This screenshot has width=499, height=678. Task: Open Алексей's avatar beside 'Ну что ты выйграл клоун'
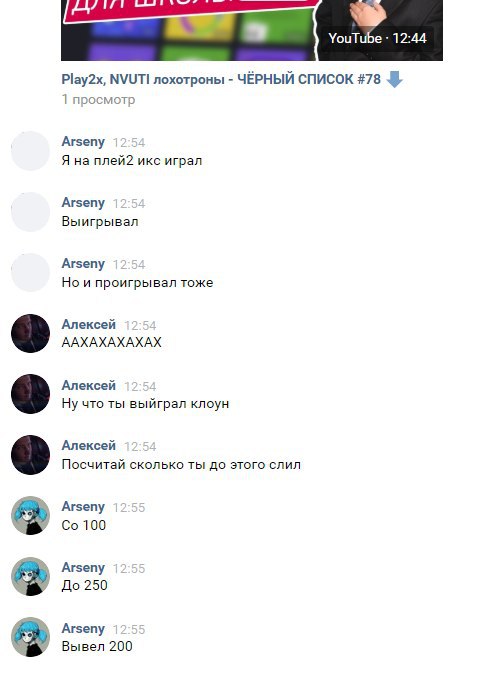point(30,394)
